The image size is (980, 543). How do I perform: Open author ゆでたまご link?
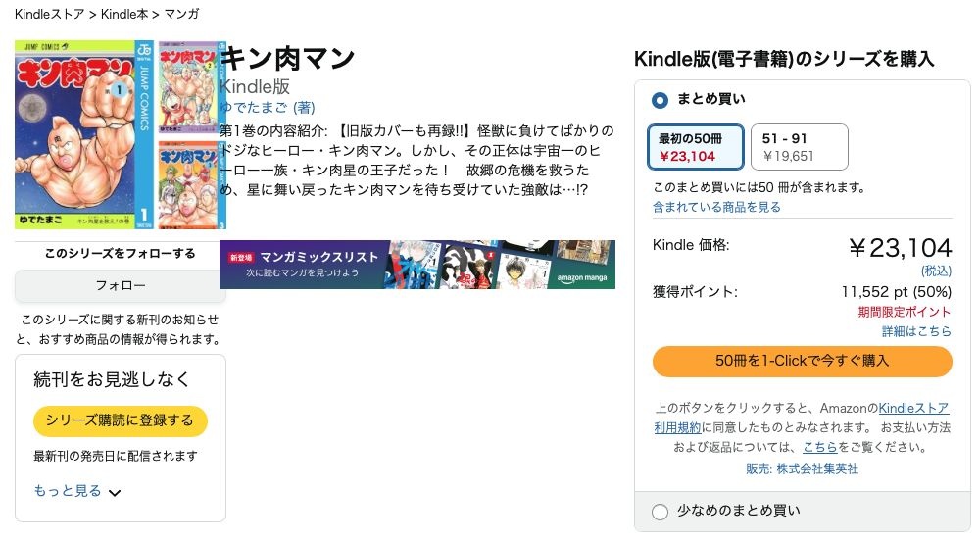pos(255,107)
